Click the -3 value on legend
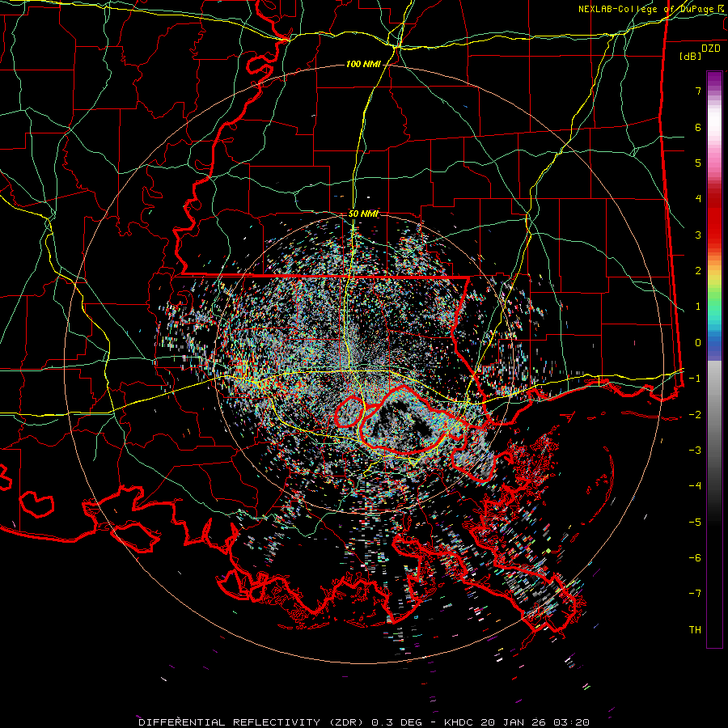 coord(695,451)
